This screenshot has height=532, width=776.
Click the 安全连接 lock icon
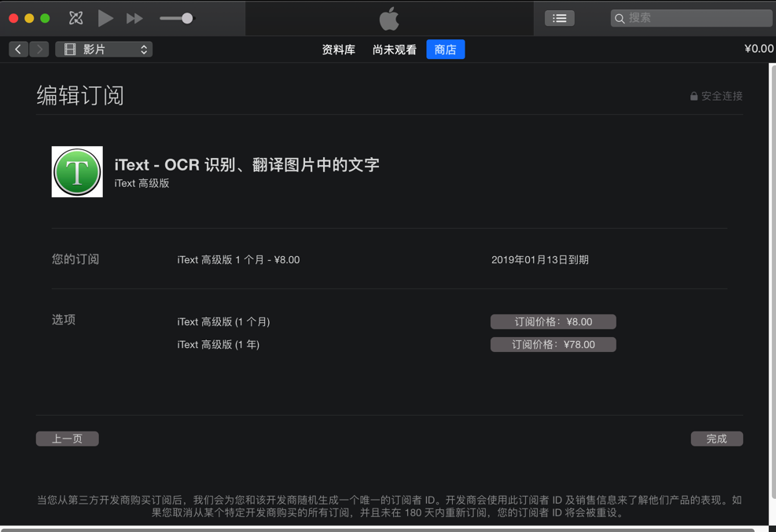[694, 96]
